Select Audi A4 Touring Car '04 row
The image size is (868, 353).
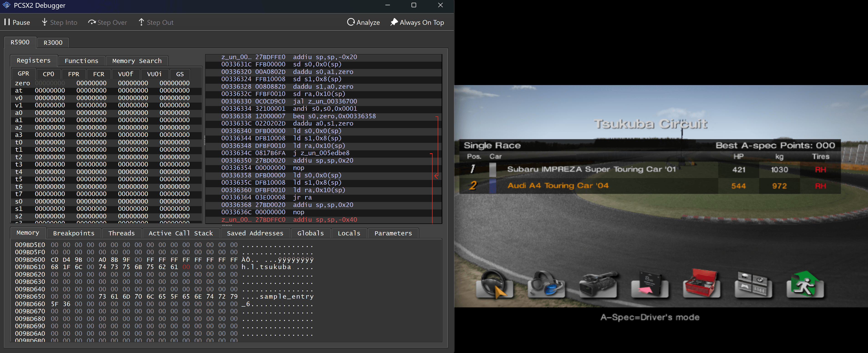click(x=650, y=186)
